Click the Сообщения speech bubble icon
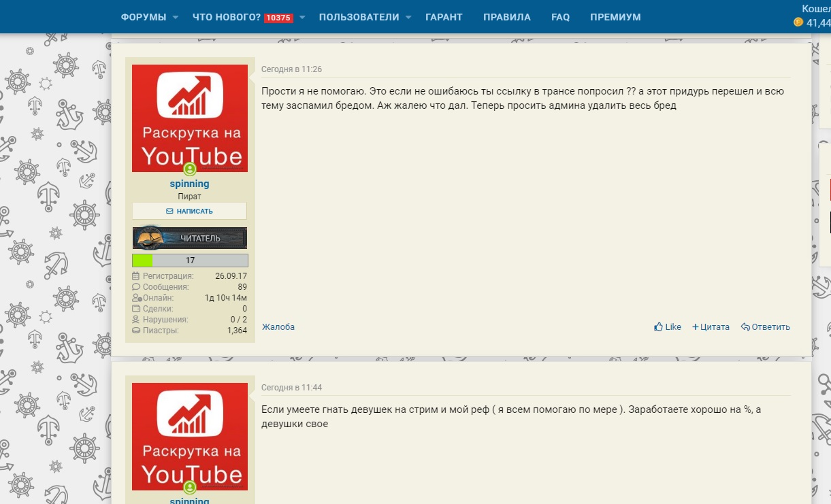This screenshot has height=504, width=831. pyautogui.click(x=136, y=287)
